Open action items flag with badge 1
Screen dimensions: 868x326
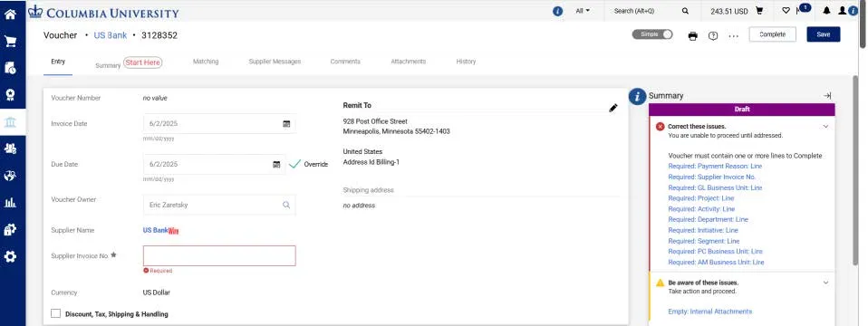pos(803,9)
